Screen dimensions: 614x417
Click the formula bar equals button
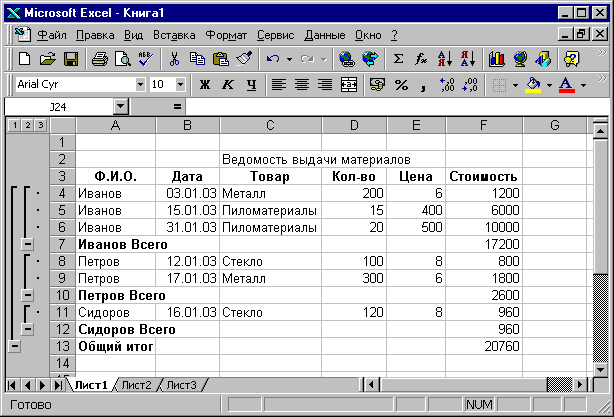pos(177,107)
